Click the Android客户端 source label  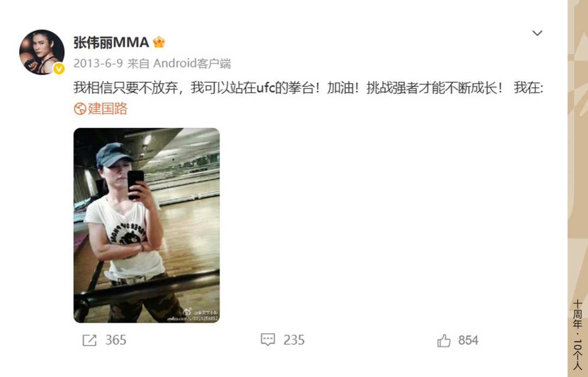(192, 63)
